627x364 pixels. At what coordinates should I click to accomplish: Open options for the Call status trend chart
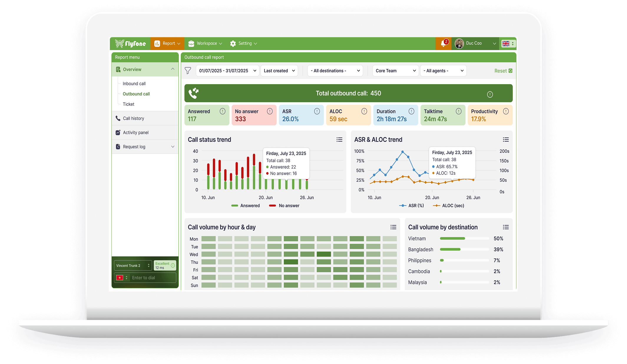click(x=339, y=139)
